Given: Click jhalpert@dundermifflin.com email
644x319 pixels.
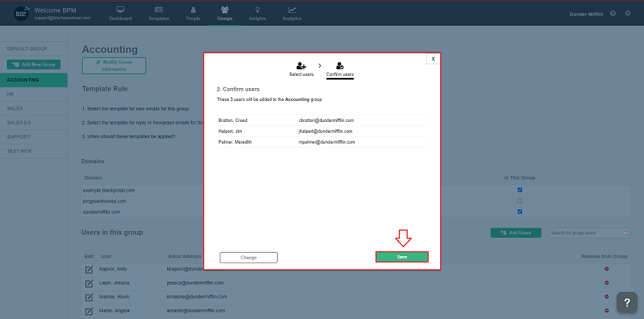Looking at the screenshot, I should point(325,131).
